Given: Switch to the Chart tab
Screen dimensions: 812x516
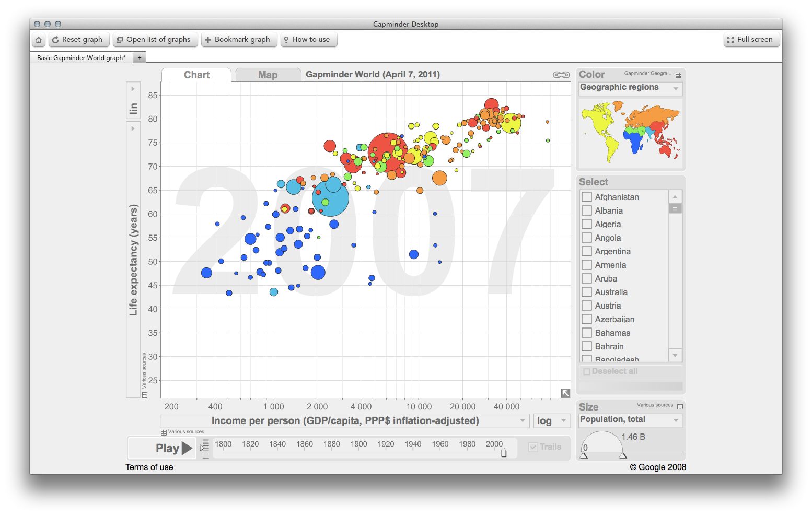Looking at the screenshot, I should pos(196,75).
